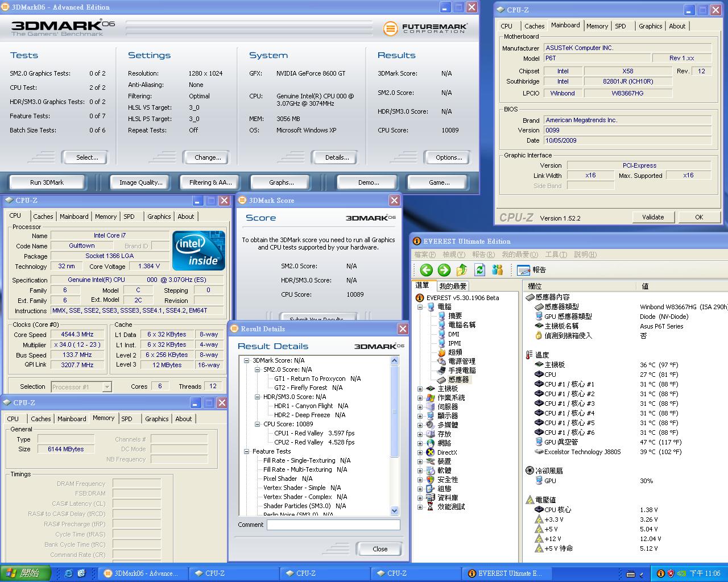Click the Intel inside logo in CPU-Z
Image resolution: width=728 pixels, height=582 pixels.
point(199,251)
